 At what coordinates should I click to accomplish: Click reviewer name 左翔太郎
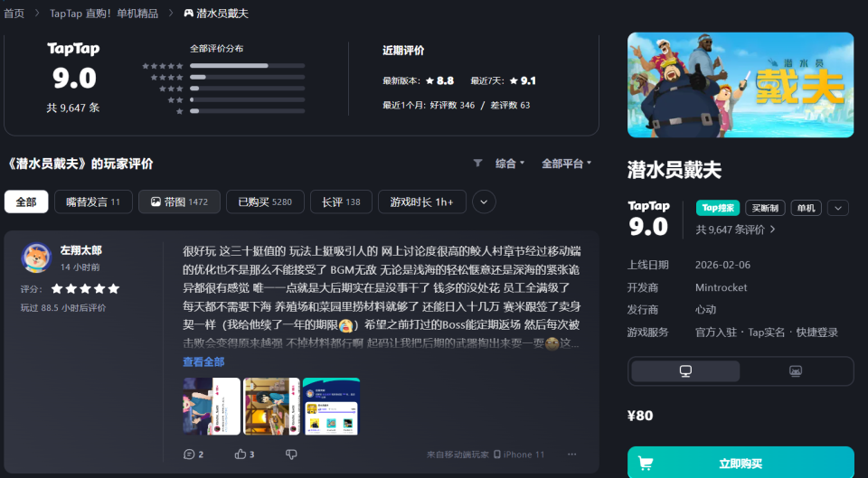pos(80,250)
